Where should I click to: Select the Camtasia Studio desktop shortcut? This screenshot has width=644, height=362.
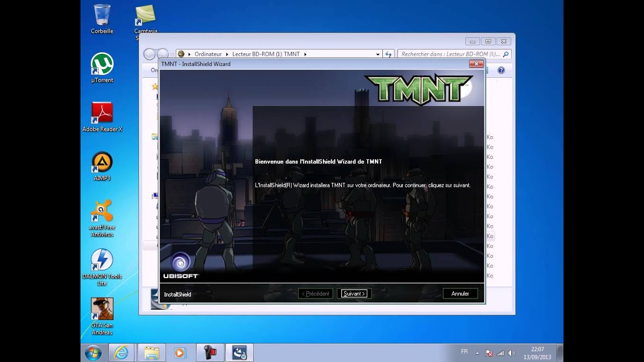coord(145,22)
